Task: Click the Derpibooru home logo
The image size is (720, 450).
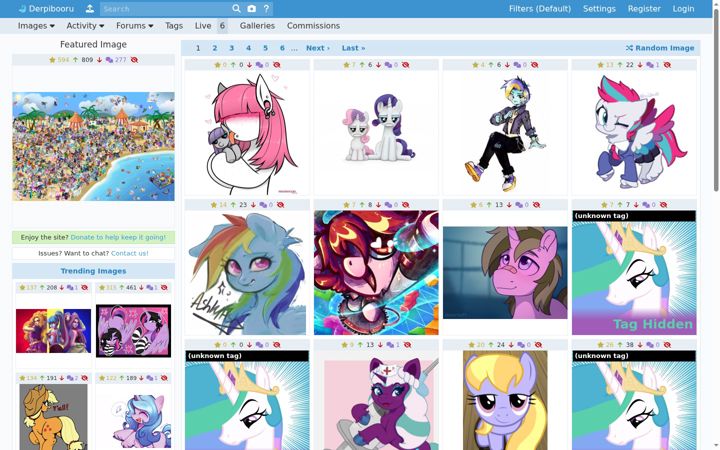Action: click(46, 9)
